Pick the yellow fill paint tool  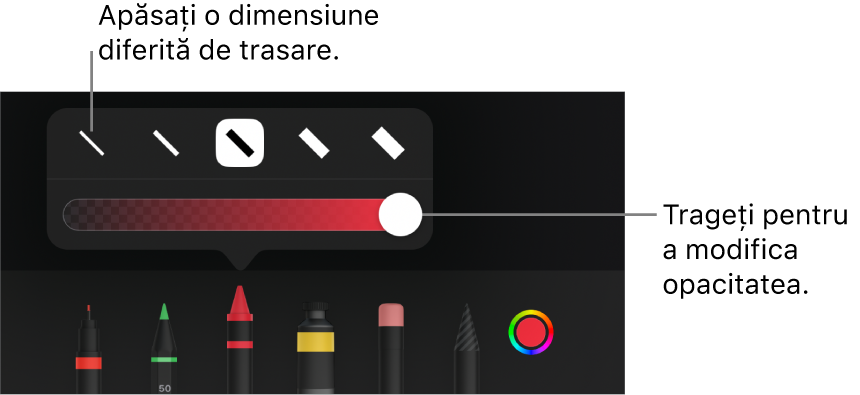315,347
